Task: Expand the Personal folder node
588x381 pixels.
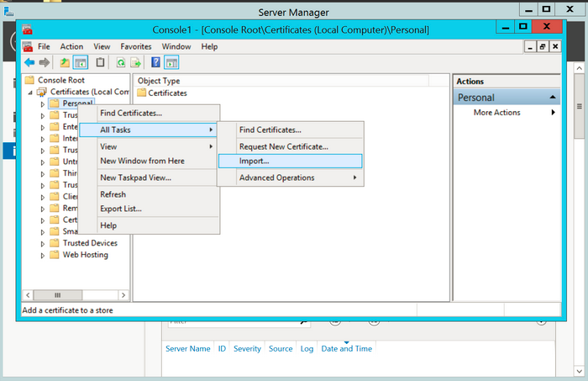Action: [42, 104]
